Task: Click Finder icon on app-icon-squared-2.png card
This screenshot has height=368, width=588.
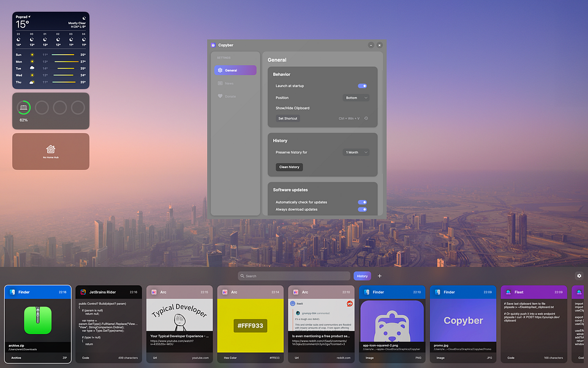Action: point(367,292)
